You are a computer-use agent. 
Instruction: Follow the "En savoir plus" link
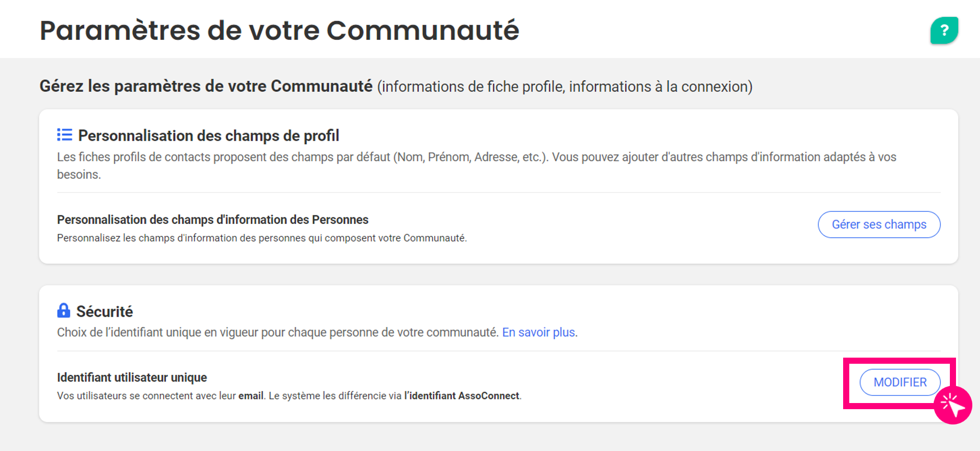538,332
